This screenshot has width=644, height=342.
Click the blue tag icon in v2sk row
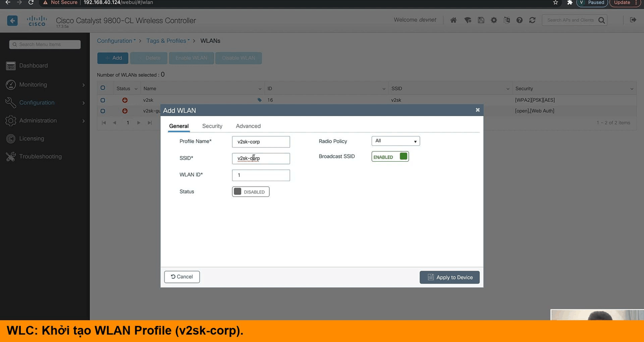(259, 100)
